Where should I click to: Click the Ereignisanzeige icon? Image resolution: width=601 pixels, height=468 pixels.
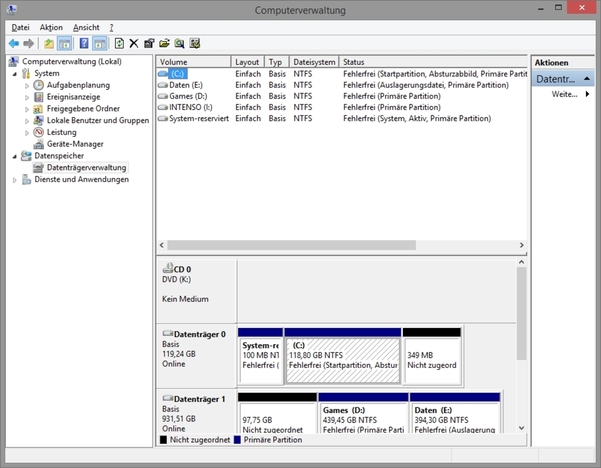click(38, 97)
